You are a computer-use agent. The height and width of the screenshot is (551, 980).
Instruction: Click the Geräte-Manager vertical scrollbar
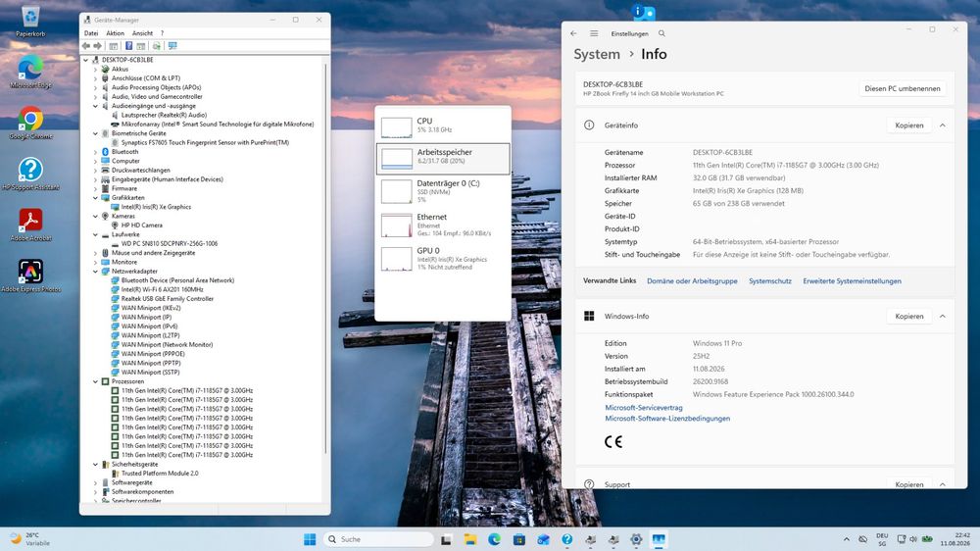pos(325,256)
